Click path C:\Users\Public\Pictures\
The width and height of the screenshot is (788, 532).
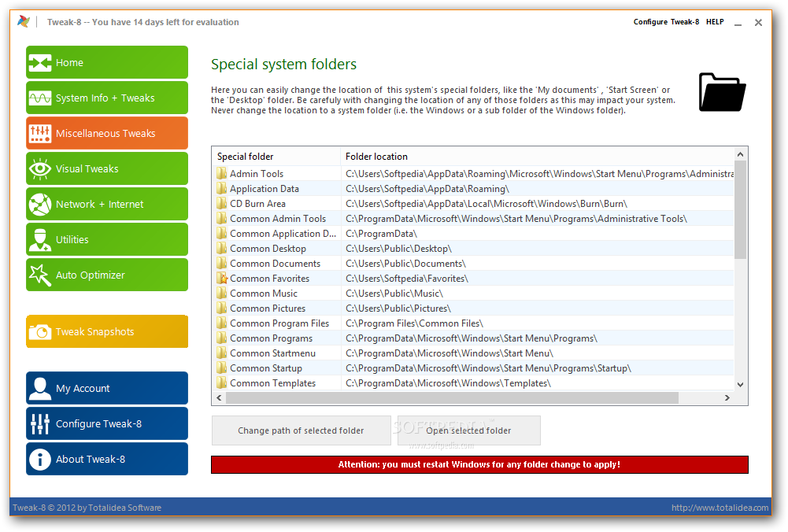398,308
